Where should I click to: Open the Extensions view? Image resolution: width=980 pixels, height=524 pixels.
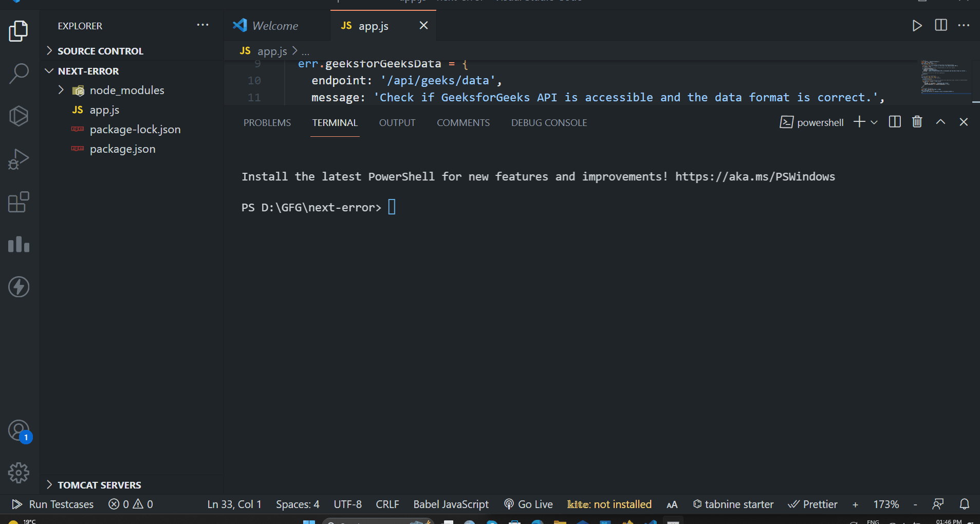click(x=19, y=202)
